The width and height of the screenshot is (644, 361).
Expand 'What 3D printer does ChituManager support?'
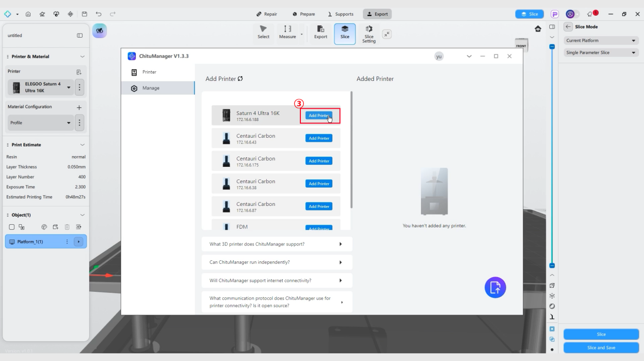(276, 244)
